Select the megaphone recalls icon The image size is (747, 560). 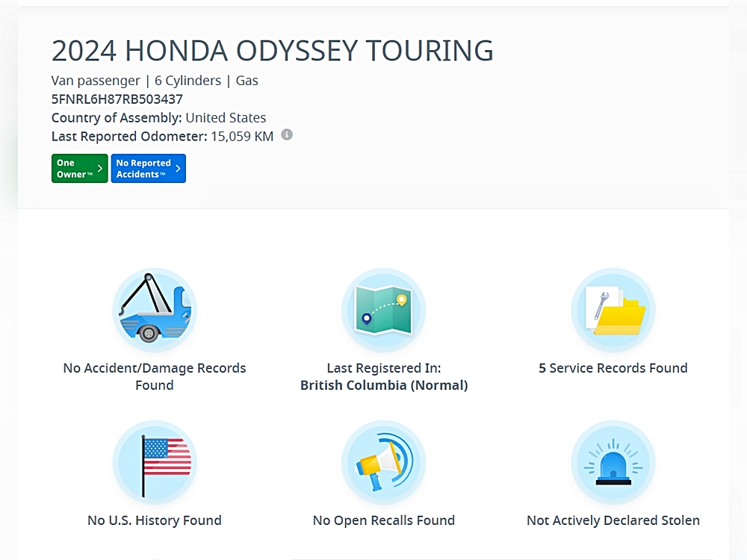point(383,462)
